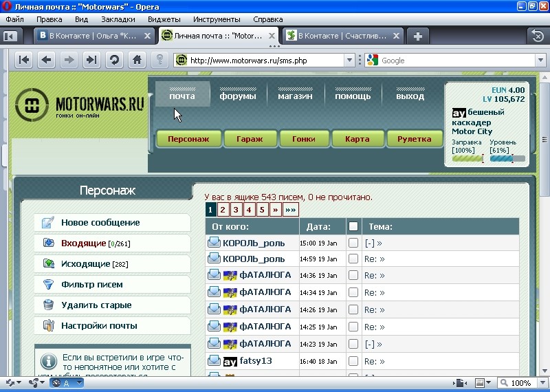
Task: Check the 14:23 19 Jan message checkbox
Action: (353, 344)
